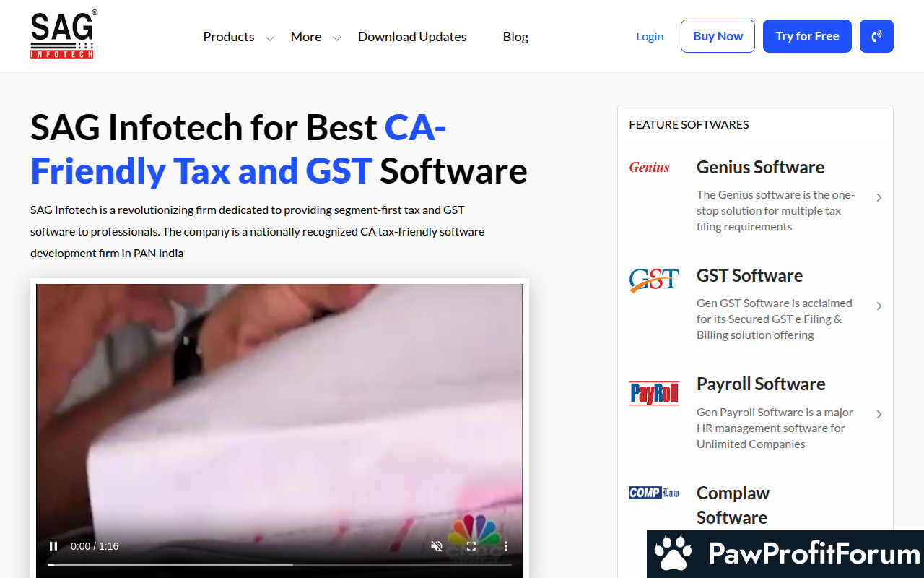This screenshot has width=924, height=578.
Task: Enter fullscreen mode on the video
Action: 471,546
